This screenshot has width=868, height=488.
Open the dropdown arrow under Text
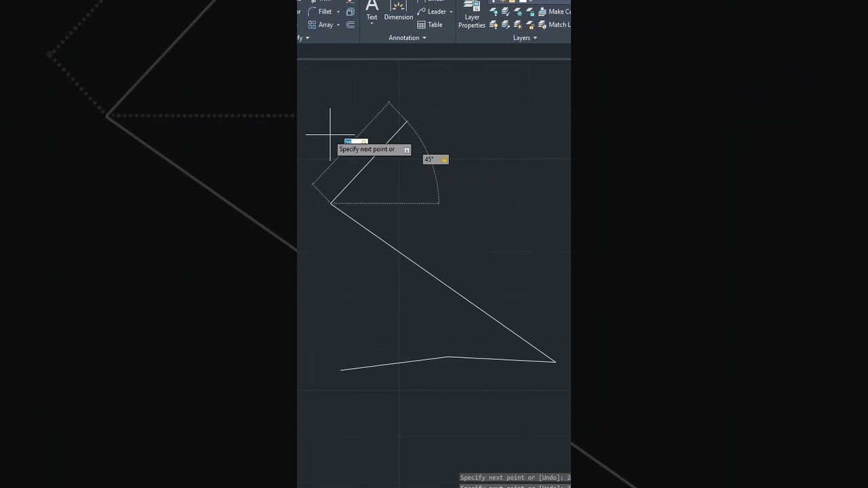click(x=372, y=24)
